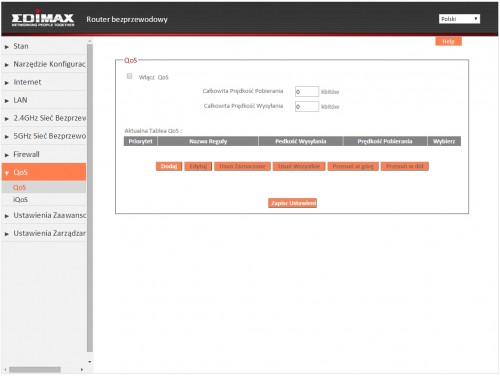Focus the Całkowita Prędkość Wysyłania field
This screenshot has width=500, height=376.
pos(307,106)
